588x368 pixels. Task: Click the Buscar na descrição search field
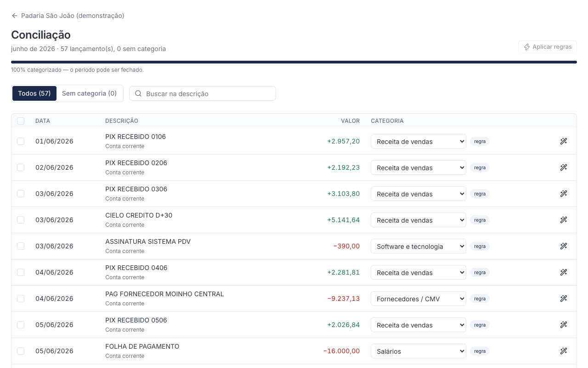click(x=203, y=93)
